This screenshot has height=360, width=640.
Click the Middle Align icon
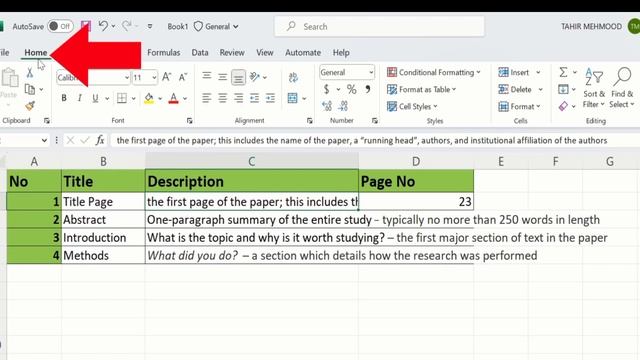pos(222,76)
